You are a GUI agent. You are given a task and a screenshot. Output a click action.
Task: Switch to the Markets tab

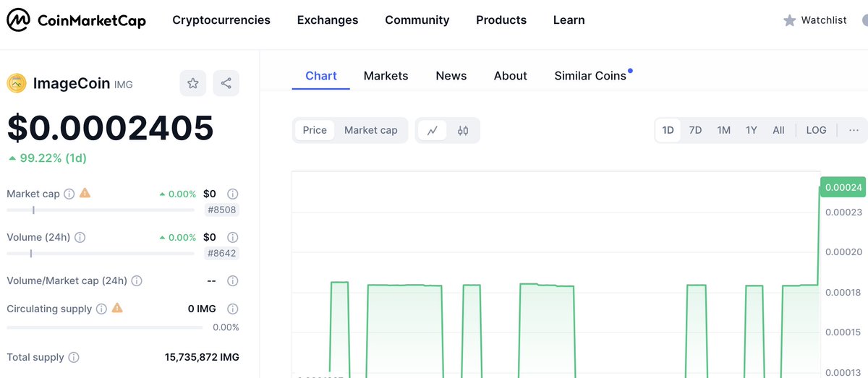coord(386,76)
